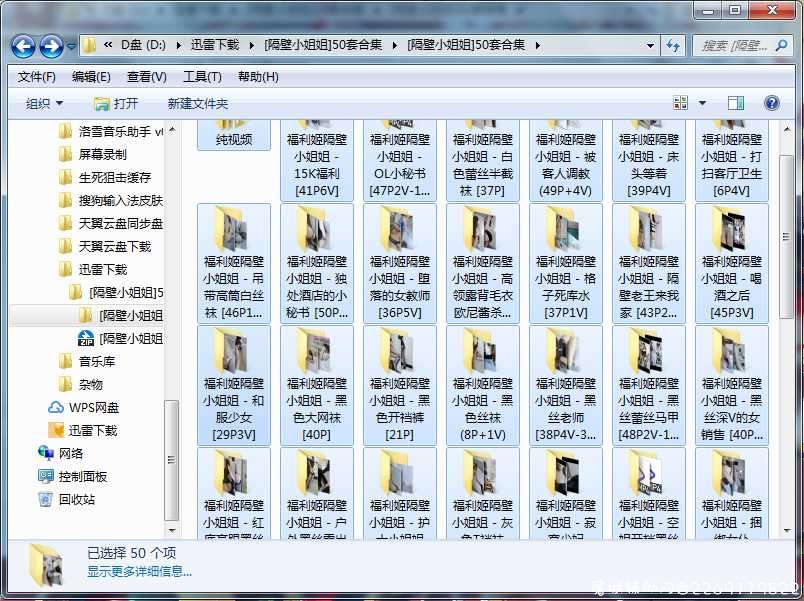The height and width of the screenshot is (601, 804).
Task: Open the view options dropdown arrow
Action: tap(702, 103)
